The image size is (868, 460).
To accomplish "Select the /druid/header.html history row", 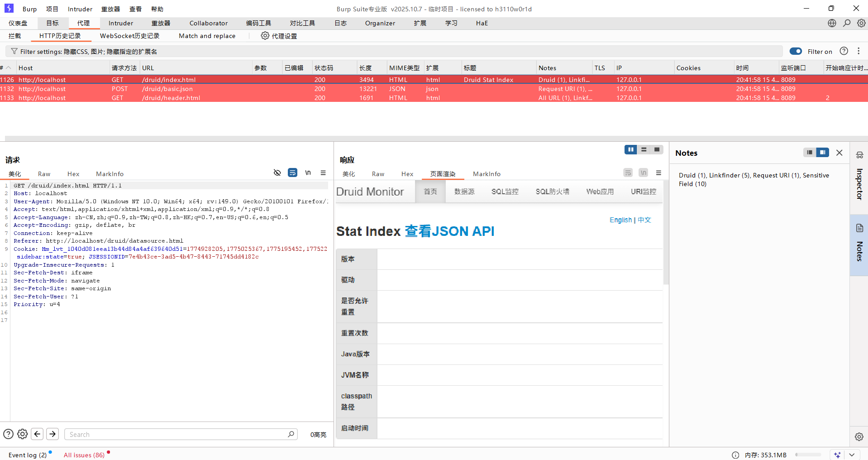I will pyautogui.click(x=434, y=98).
